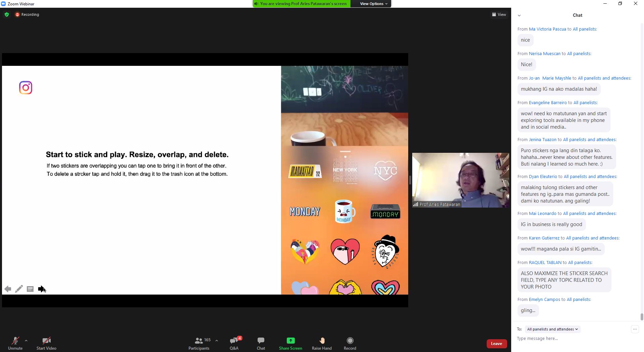
Task: Click the pink heart face sticker
Action: coord(345,252)
